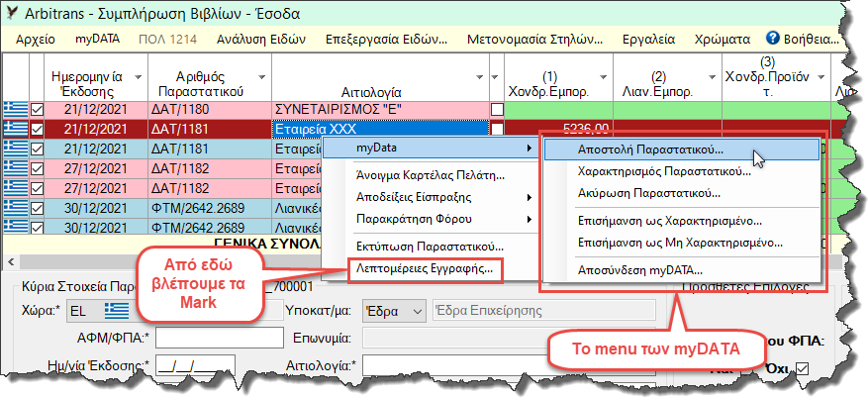Click the Ημ/νία Έκδοσης date field
This screenshot has width=868, height=398.
195,366
